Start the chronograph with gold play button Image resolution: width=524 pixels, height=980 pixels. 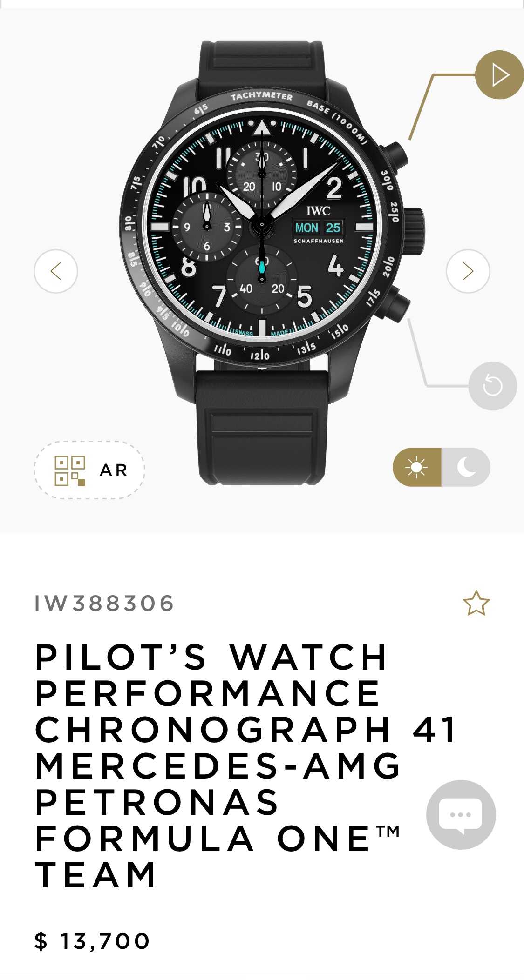(499, 75)
